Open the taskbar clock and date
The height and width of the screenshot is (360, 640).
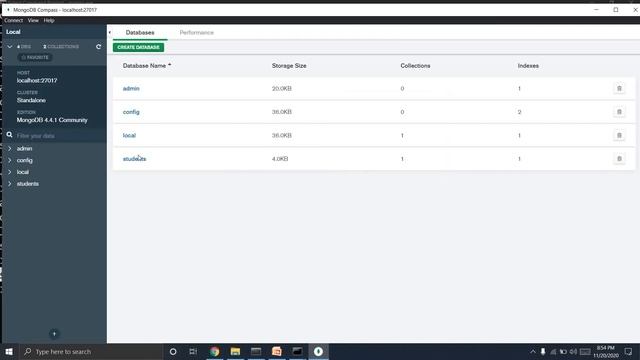[x=606, y=351]
